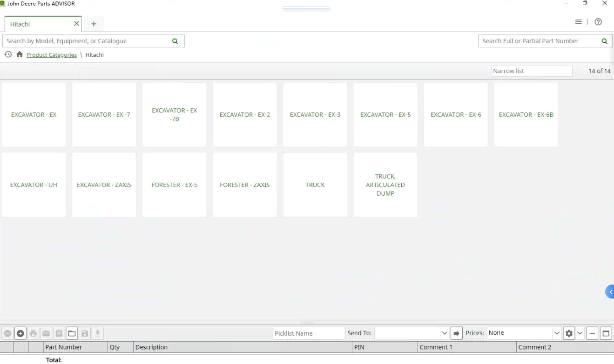Print the picklist via printer icon
The image size is (614, 364).
point(34,333)
